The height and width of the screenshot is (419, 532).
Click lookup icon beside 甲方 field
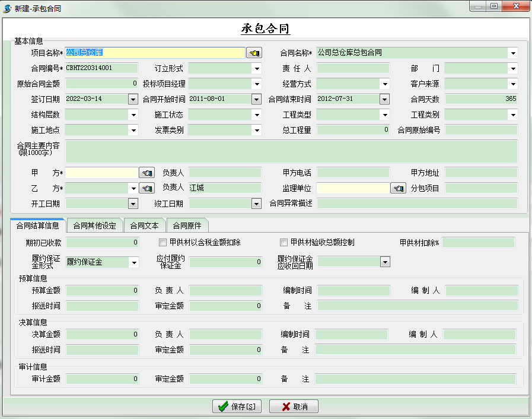[x=146, y=173]
